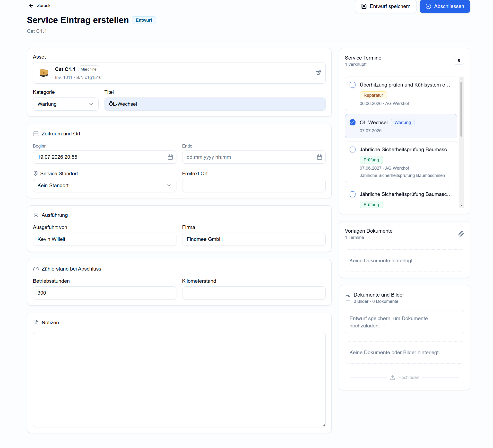The height and width of the screenshot is (448, 493).
Task: Click the text 1 verknüpft under Service Termine
Action: (355, 64)
